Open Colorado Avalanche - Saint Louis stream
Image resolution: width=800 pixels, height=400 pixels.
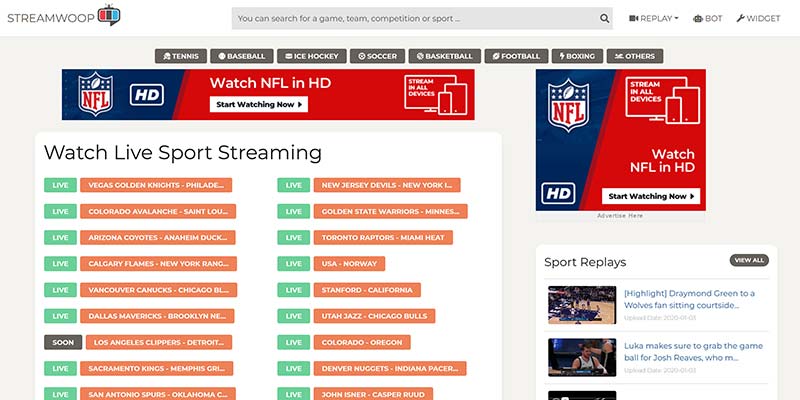point(158,211)
